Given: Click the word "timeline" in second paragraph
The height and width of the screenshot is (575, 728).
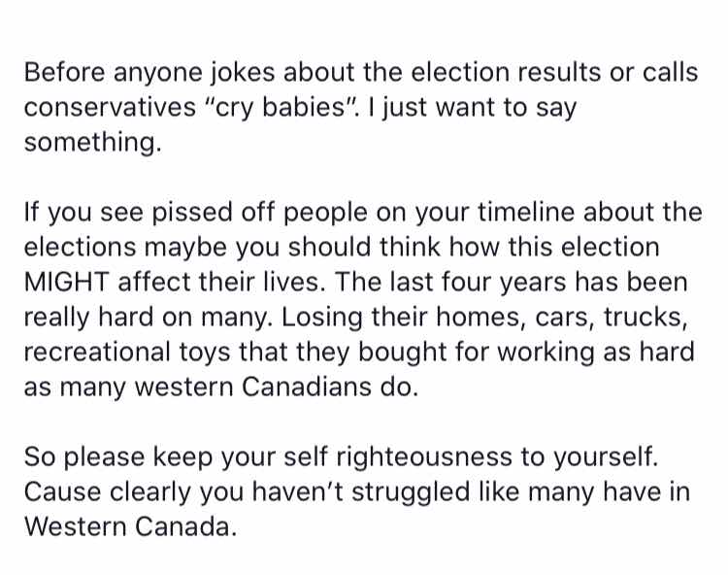Looking at the screenshot, I should (526, 213).
